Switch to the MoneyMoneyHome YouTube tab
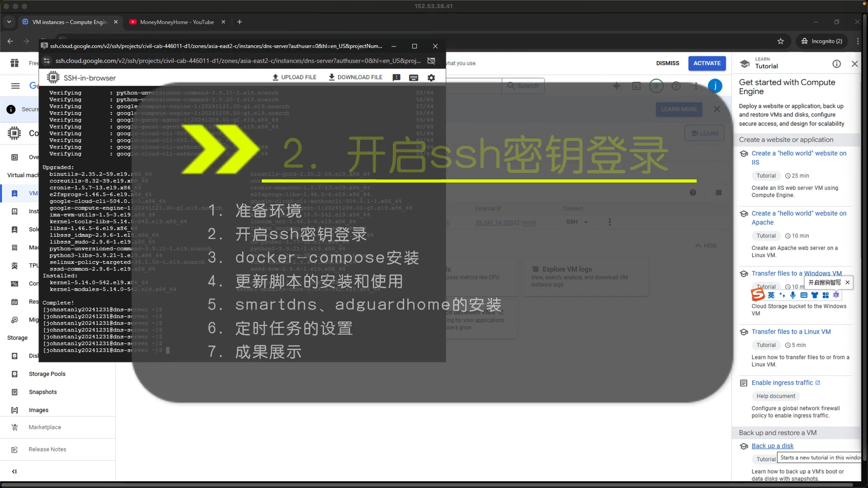Viewport: 868px width, 488px height. tap(177, 22)
